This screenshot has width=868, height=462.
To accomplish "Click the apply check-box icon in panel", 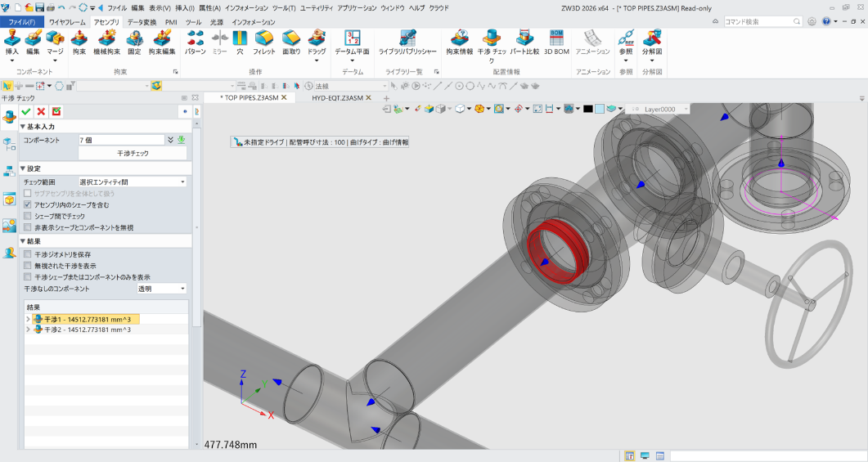I will (x=56, y=111).
